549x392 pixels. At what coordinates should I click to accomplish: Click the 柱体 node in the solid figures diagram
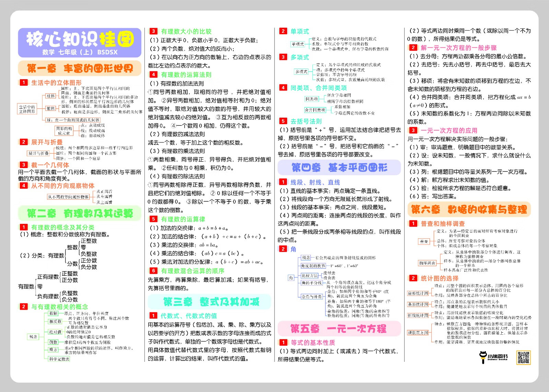[x=51, y=96]
